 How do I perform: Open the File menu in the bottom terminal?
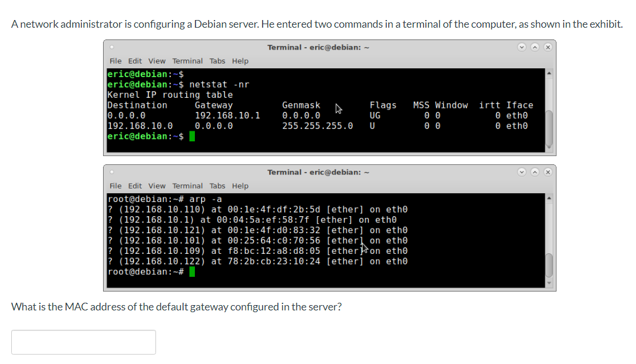click(115, 186)
